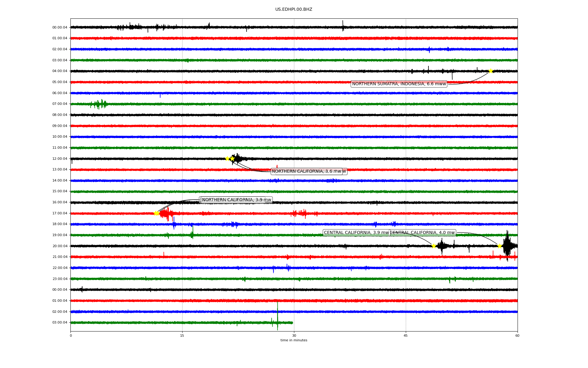Screen dimensions: 588x368
Task: Click the NORTHERN CALIFORNIA, 3.6 mw label
Action: [306, 171]
